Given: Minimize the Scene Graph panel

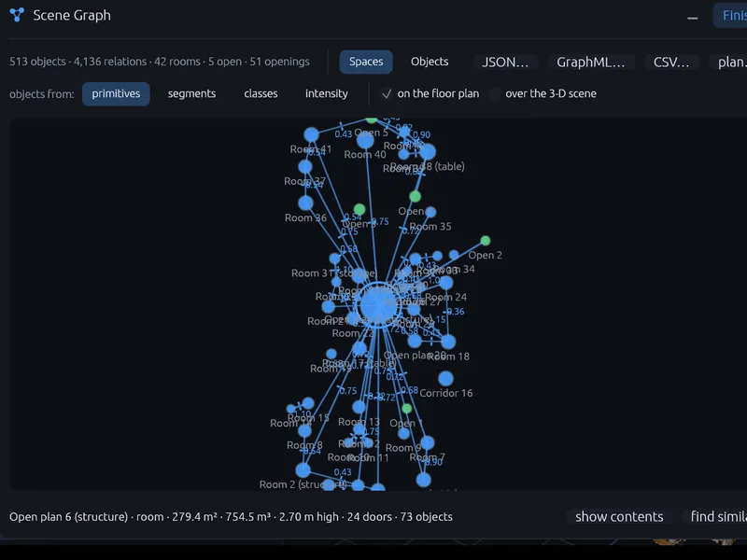Looking at the screenshot, I should point(693,18).
